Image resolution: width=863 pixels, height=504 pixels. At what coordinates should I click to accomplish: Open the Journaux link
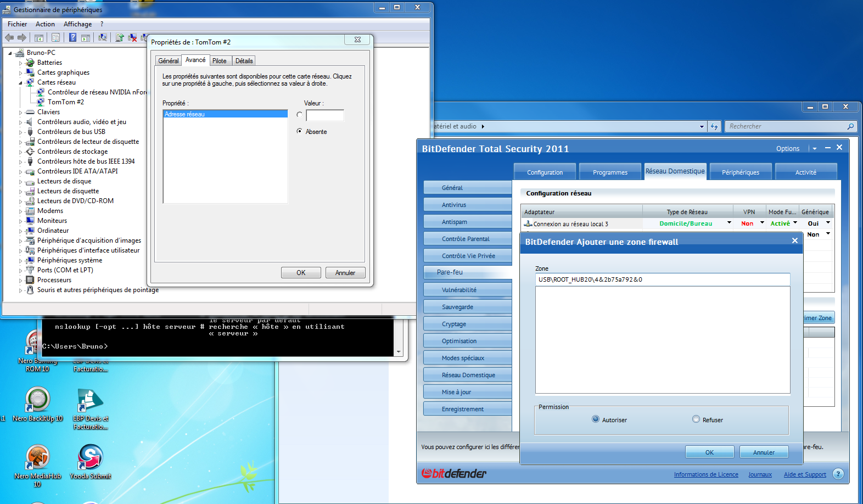(760, 474)
